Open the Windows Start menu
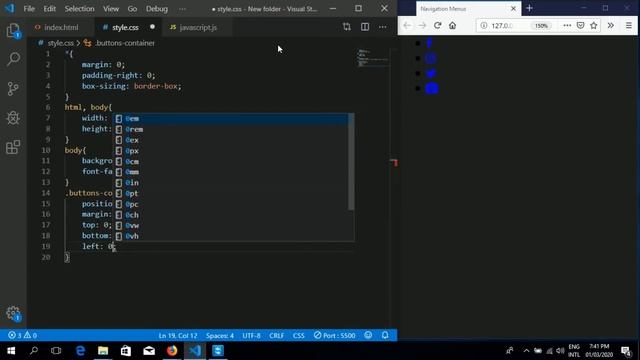640x360 pixels. point(11,351)
